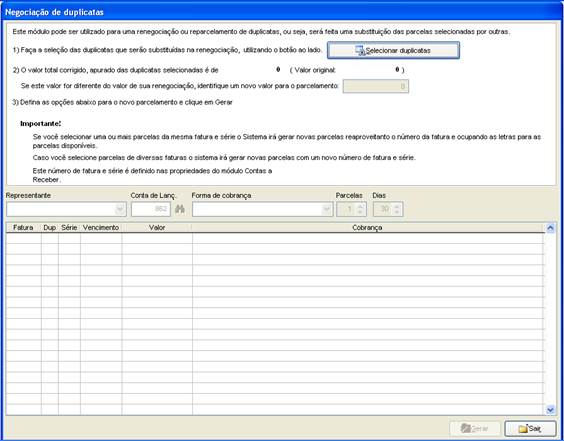Open the Forma de cobrança dropdown
The width and height of the screenshot is (564, 441).
[327, 209]
